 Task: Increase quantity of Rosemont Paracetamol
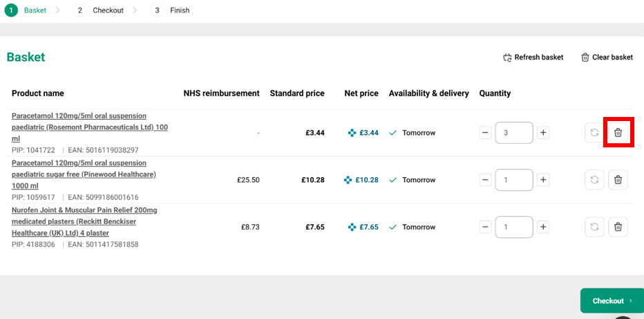543,132
